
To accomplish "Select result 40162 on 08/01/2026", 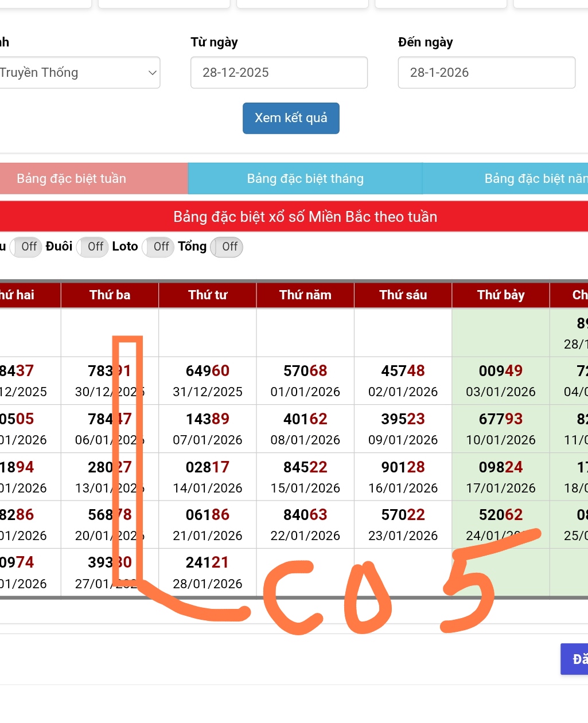I will (x=305, y=419).
